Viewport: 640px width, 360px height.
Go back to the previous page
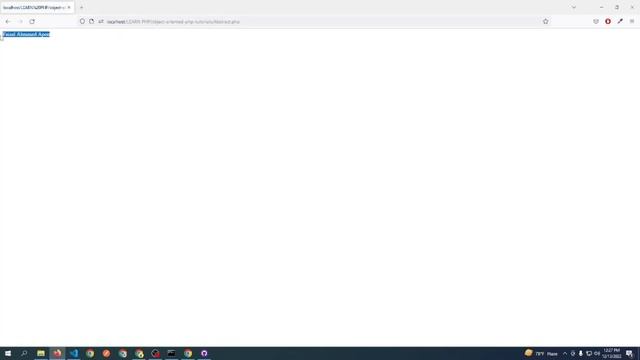8,21
